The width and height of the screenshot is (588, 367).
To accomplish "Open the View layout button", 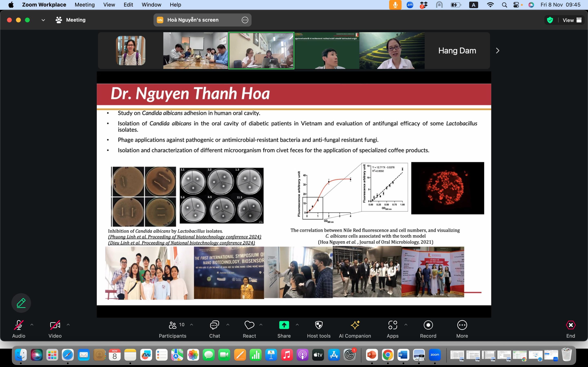I will (x=572, y=20).
